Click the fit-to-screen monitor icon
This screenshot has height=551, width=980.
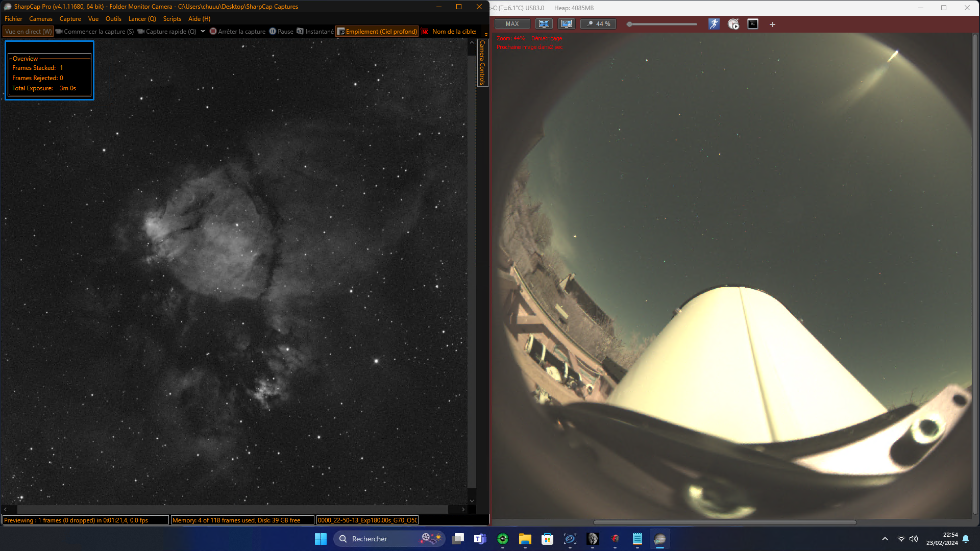[544, 24]
